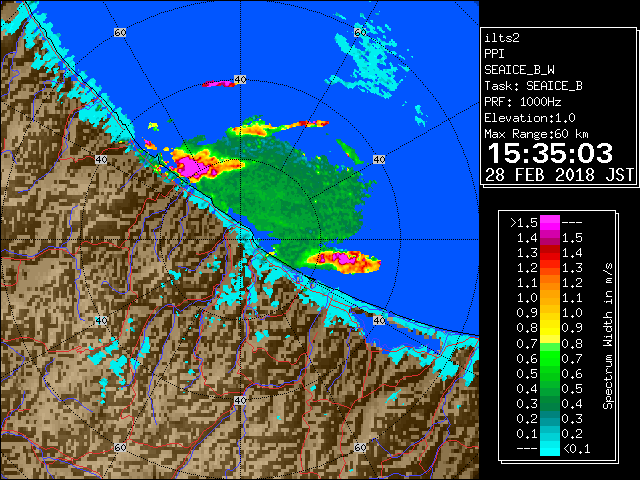Viewport: 640px width, 480px height.
Task: Click the '60' ring label in the lower-left
Action: [x=120, y=447]
